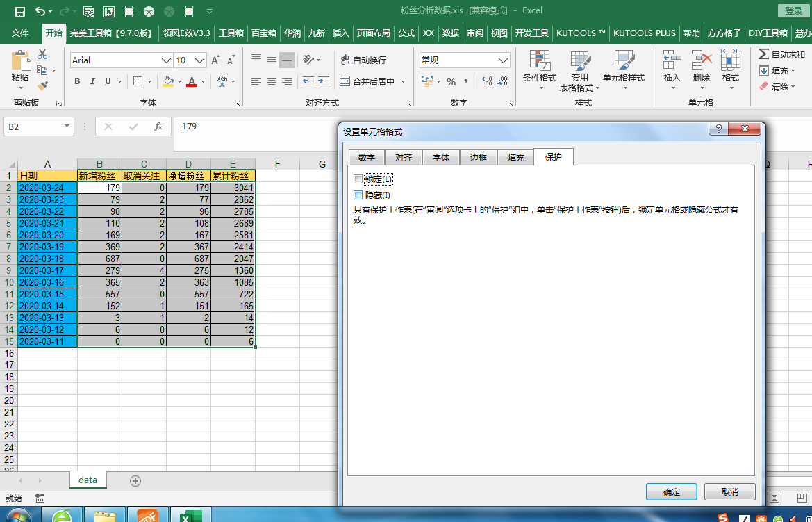812x522 pixels.
Task: Click the Format Painter brush icon
Action: coord(42,86)
